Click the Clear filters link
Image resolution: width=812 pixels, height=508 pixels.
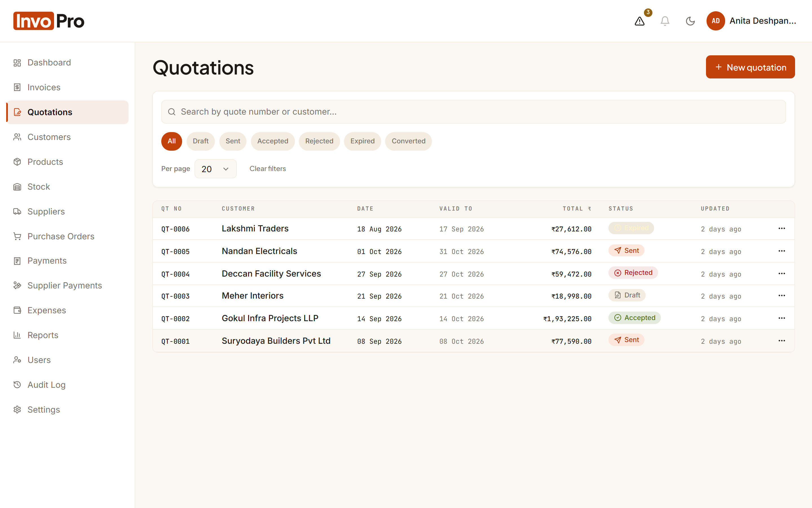tap(267, 169)
